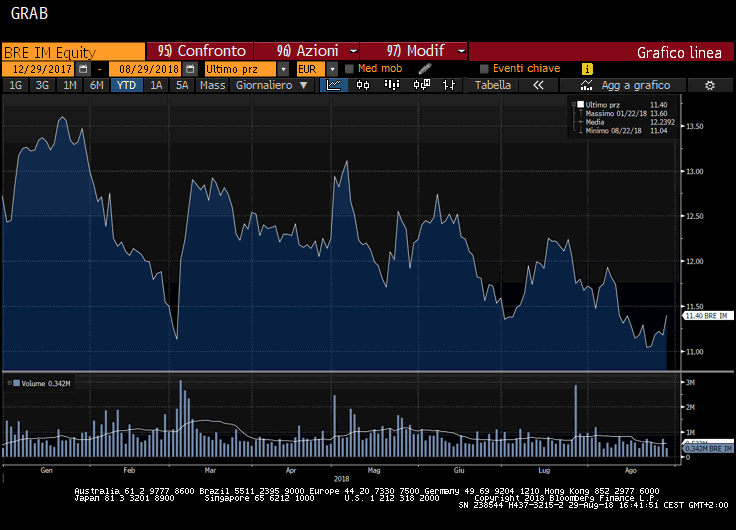736x530 pixels.
Task: Click the 13.50 price axis label
Action: coord(695,126)
